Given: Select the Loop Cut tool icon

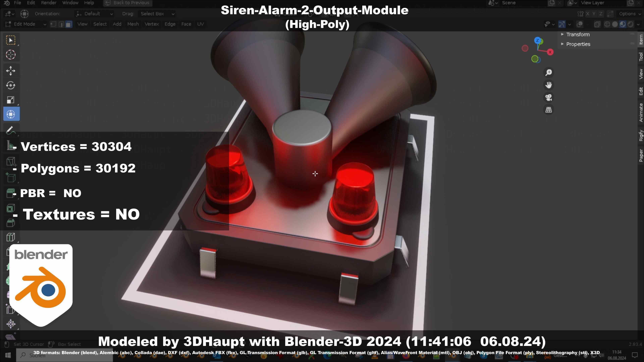Looking at the screenshot, I should click(11, 237).
